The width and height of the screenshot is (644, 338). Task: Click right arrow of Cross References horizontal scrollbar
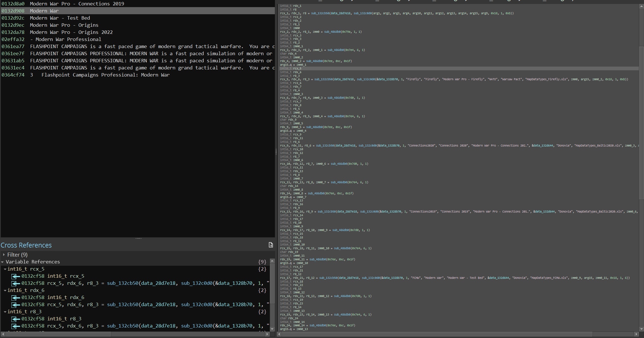click(x=267, y=334)
